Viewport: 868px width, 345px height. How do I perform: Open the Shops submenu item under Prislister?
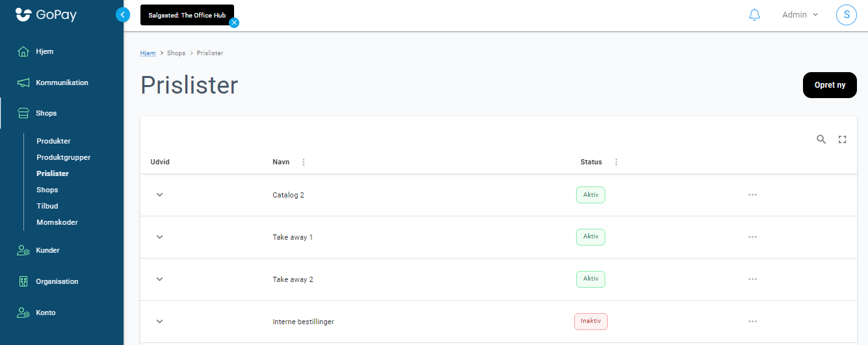coord(47,190)
